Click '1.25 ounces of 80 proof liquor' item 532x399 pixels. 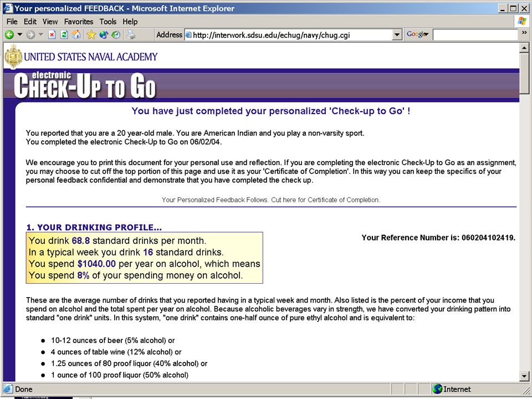coord(129,364)
